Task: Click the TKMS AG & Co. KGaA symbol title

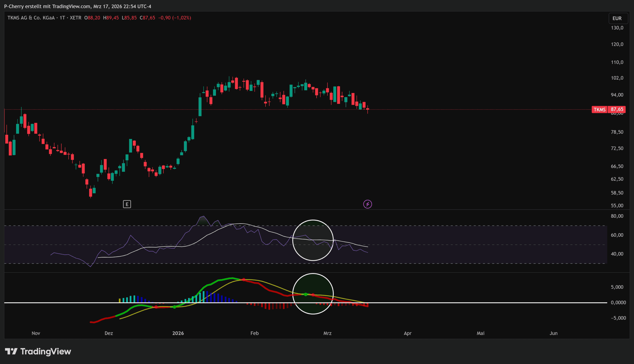Action: pos(31,18)
